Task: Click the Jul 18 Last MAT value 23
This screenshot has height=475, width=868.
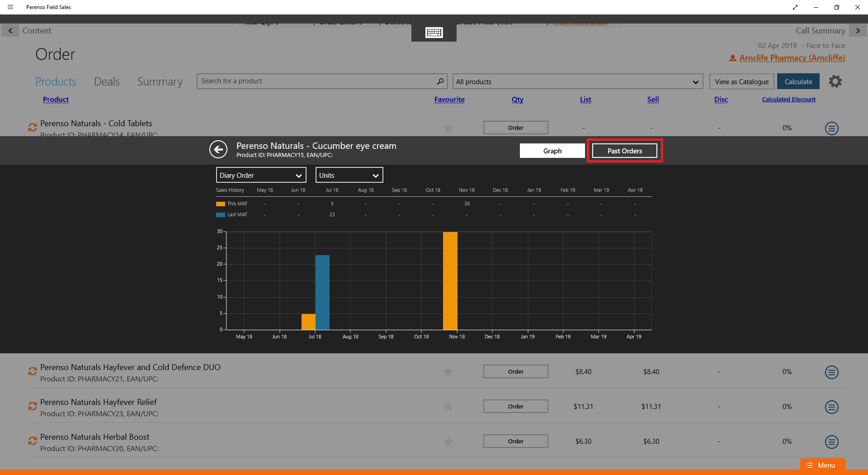Action: point(332,214)
